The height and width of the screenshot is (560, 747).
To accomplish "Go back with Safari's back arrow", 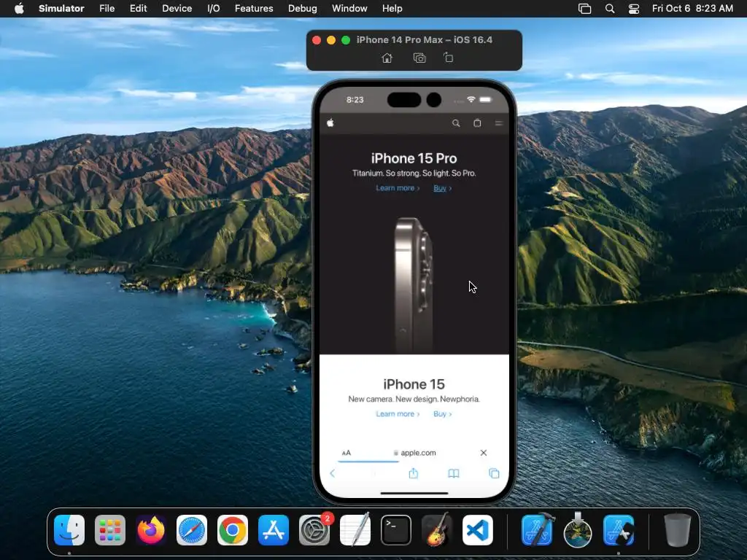I will click(333, 473).
